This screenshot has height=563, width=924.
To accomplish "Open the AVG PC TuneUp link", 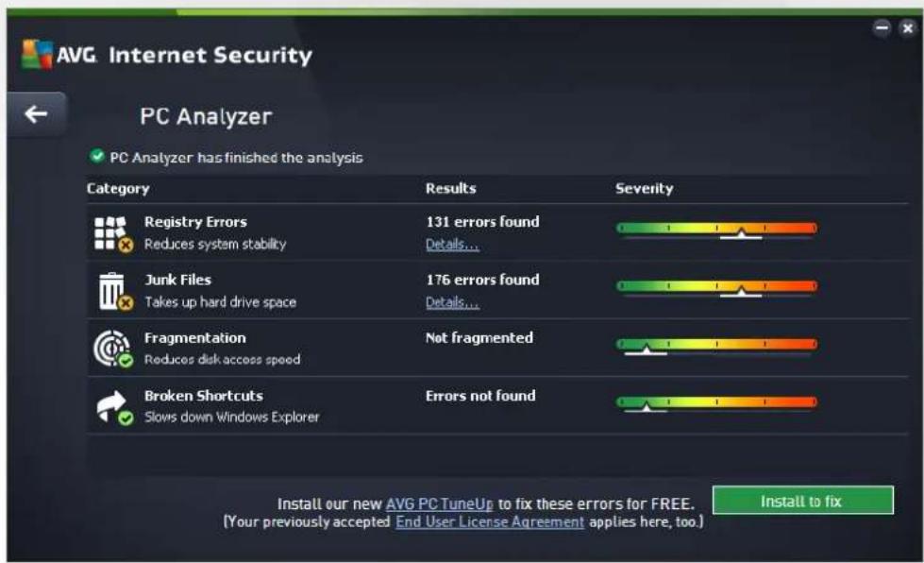I will 440,504.
